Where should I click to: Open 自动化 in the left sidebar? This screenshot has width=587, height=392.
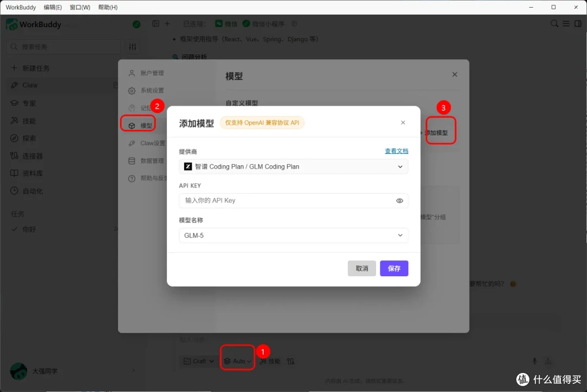coord(26,191)
